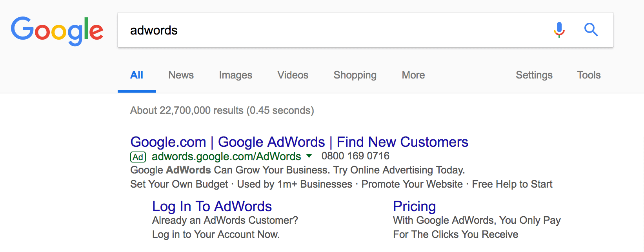Screen dimensions: 644x252
Task: Switch to the News tab
Action: [x=181, y=75]
